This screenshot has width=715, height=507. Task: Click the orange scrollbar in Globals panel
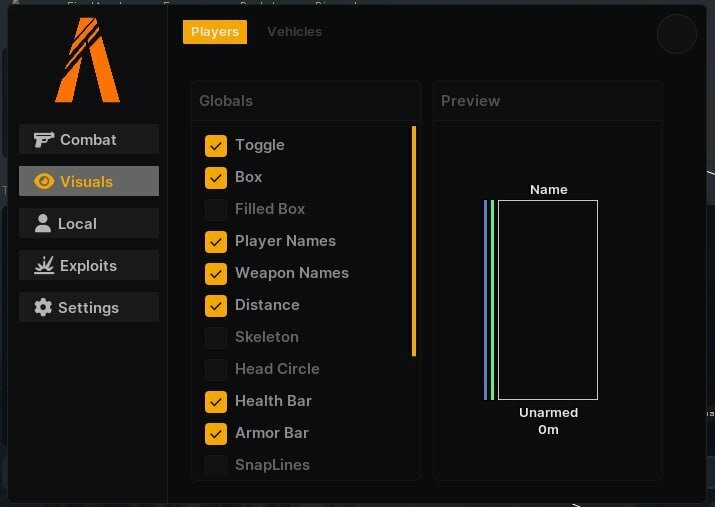[414, 240]
